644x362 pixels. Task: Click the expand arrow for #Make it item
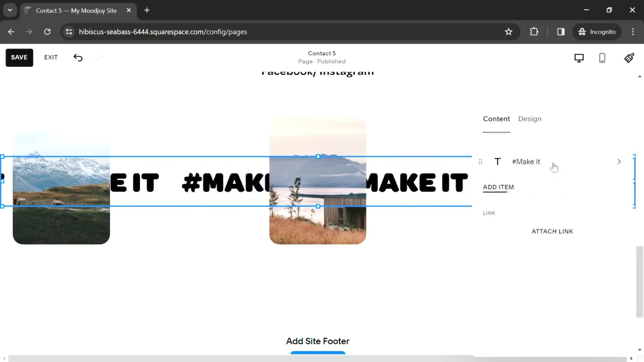619,162
